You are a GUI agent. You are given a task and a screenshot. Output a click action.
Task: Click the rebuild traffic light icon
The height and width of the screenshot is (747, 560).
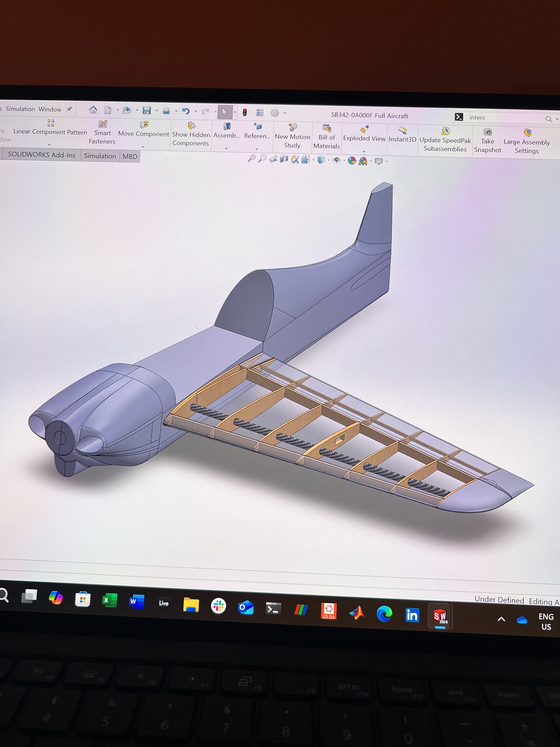[245, 112]
